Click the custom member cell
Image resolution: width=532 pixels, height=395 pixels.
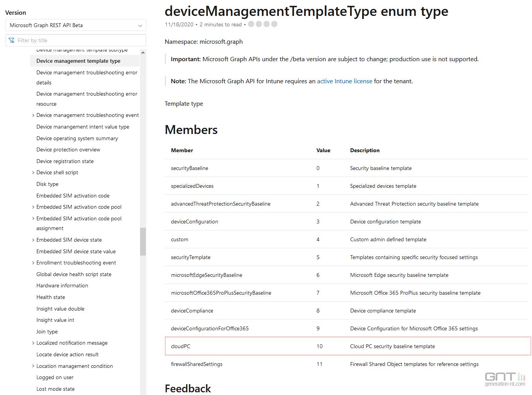180,239
